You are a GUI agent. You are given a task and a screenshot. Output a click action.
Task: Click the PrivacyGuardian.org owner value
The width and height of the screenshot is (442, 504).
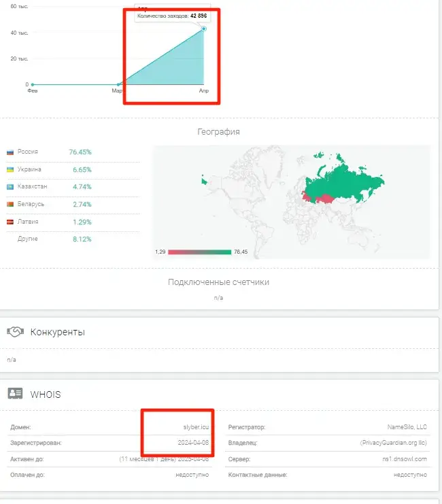(x=394, y=443)
